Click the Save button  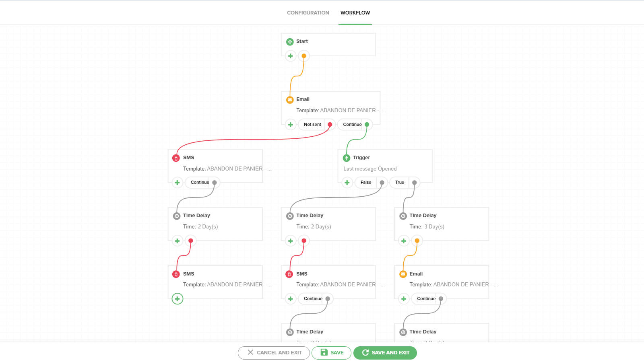(331, 353)
